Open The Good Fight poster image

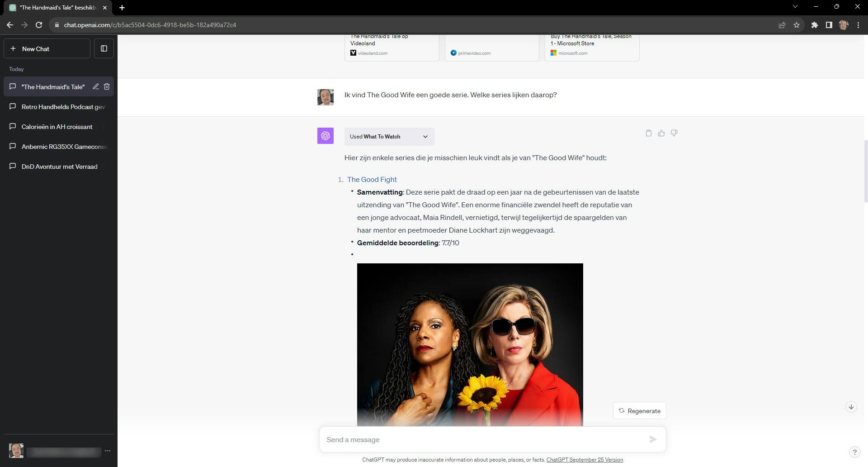470,345
